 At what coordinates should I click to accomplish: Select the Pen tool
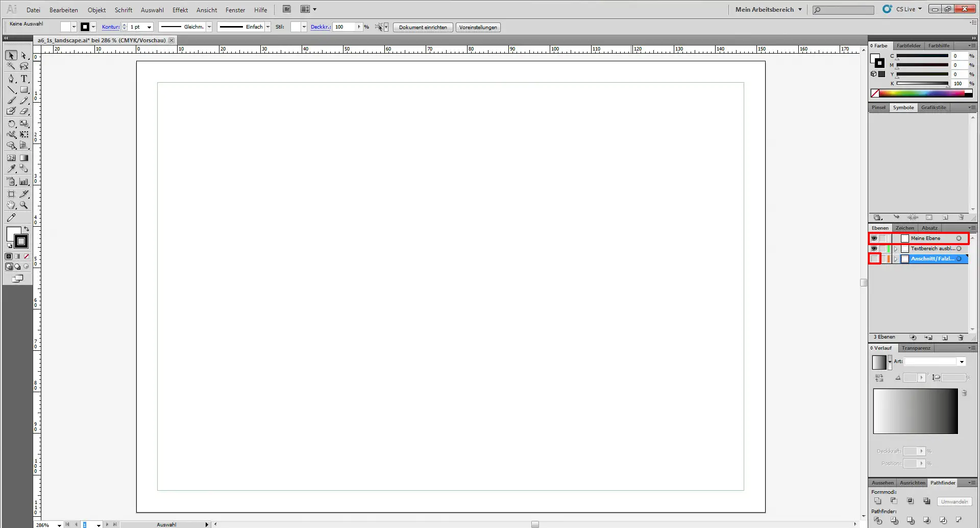coord(11,79)
